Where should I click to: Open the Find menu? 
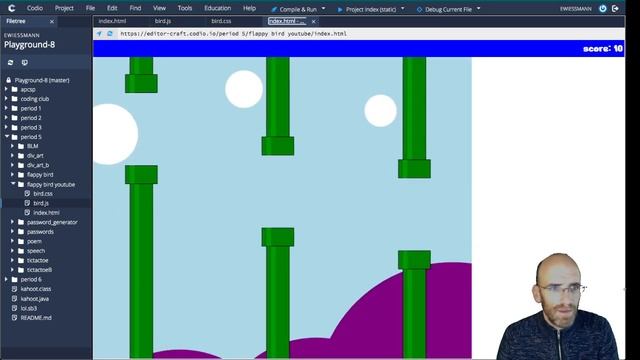click(135, 8)
